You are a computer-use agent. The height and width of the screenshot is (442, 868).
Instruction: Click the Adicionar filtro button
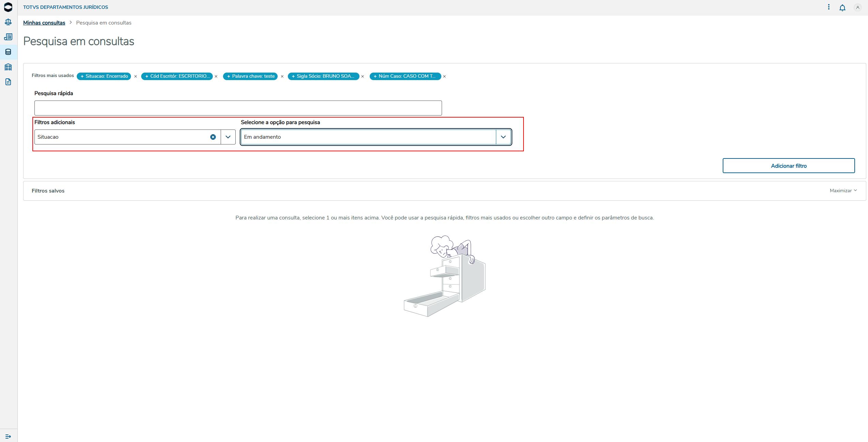pos(789,166)
